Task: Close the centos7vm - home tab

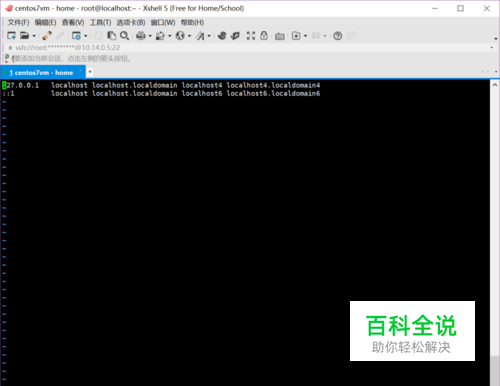Action: [81, 70]
